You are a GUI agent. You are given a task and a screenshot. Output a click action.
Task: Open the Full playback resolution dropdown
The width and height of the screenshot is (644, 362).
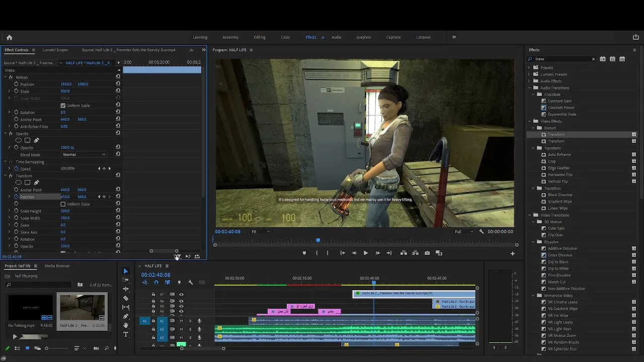pyautogui.click(x=464, y=232)
